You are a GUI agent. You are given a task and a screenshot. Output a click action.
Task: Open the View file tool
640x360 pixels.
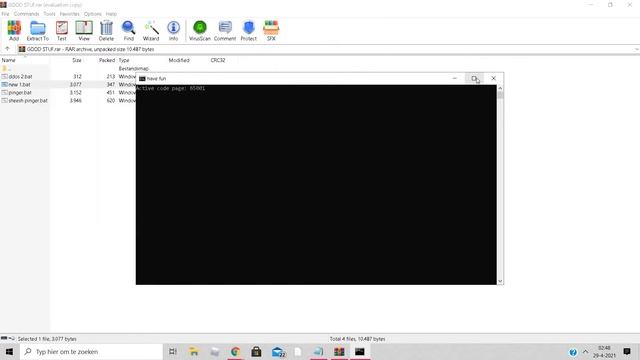pos(84,31)
